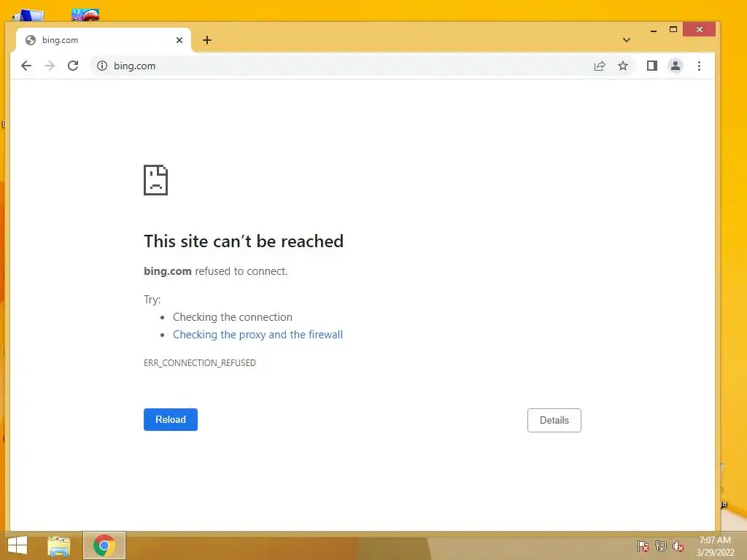Maximize the Chrome window
Screen dimensions: 747x560
coord(673,29)
